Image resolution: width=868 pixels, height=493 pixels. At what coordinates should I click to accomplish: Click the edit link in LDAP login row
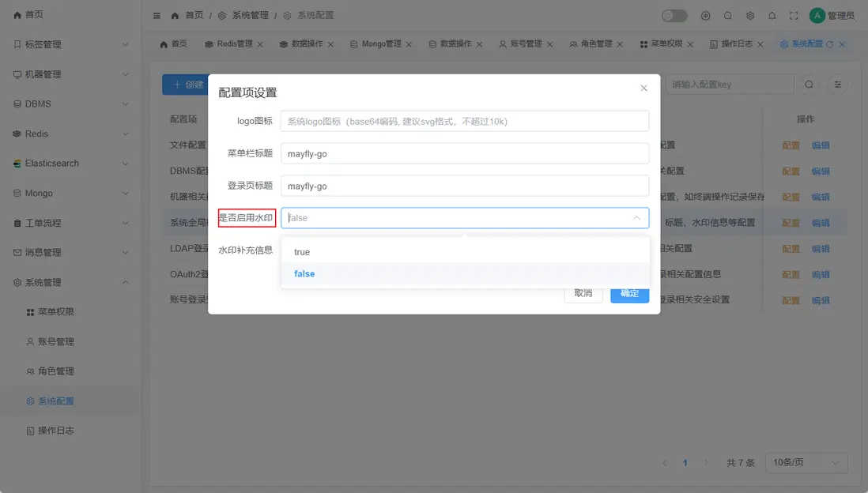(821, 249)
